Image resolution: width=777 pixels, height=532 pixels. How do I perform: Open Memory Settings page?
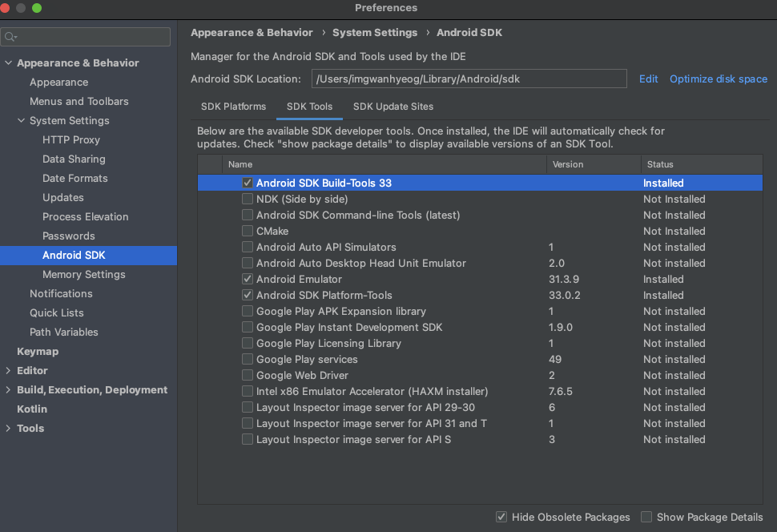tap(84, 274)
